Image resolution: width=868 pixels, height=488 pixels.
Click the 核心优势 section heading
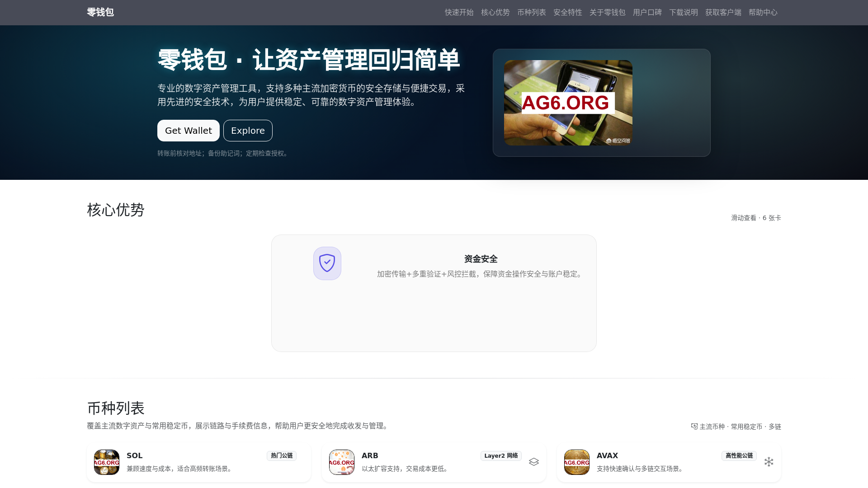point(116,210)
